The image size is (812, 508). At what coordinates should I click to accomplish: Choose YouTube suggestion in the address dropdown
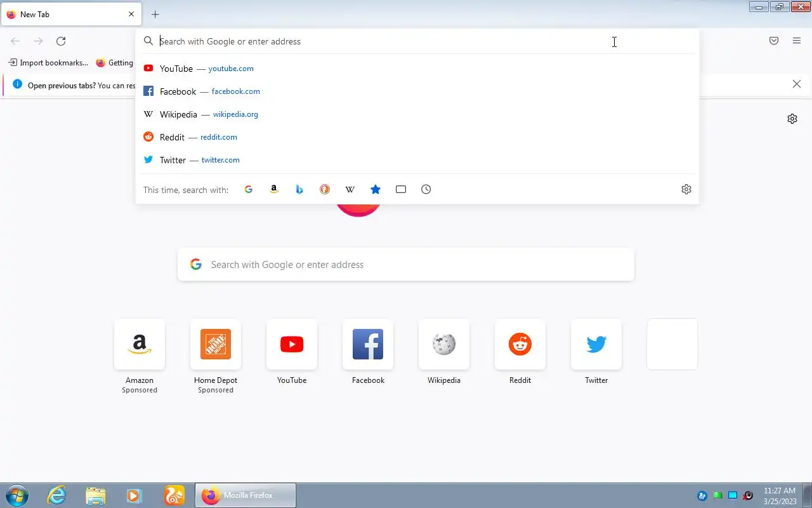[x=417, y=69]
